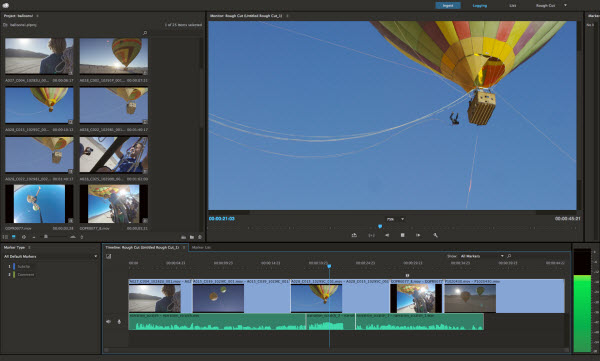Click the export frame icon in monitor

pyautogui.click(x=354, y=235)
